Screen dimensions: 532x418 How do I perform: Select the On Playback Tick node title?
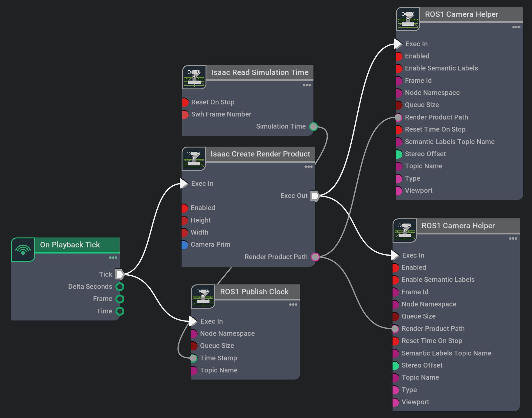(70, 245)
